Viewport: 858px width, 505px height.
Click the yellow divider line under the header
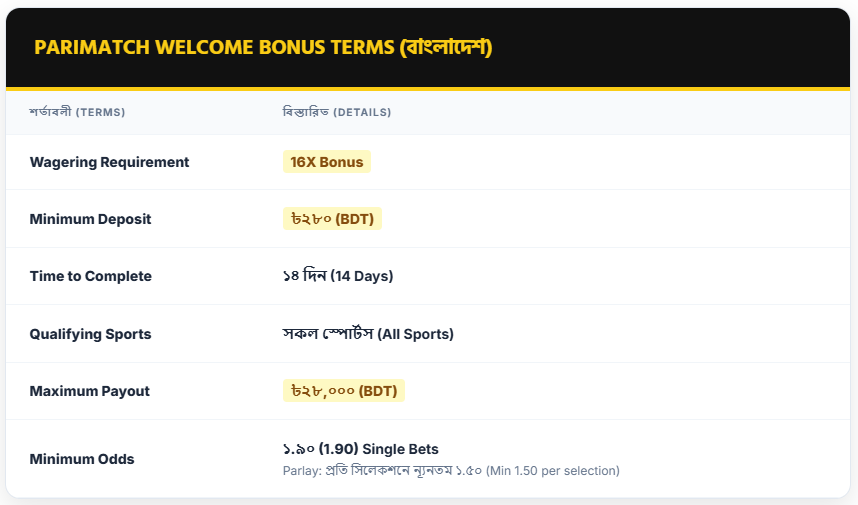(429, 89)
